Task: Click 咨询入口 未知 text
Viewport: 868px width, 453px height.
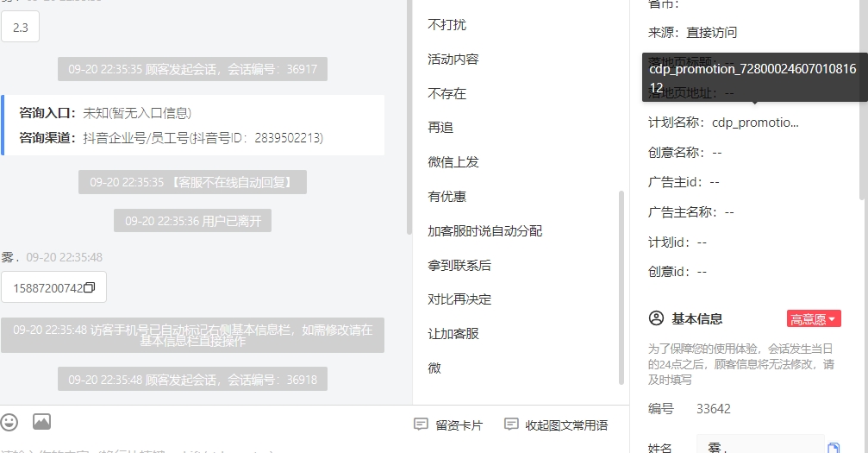Action: point(105,113)
